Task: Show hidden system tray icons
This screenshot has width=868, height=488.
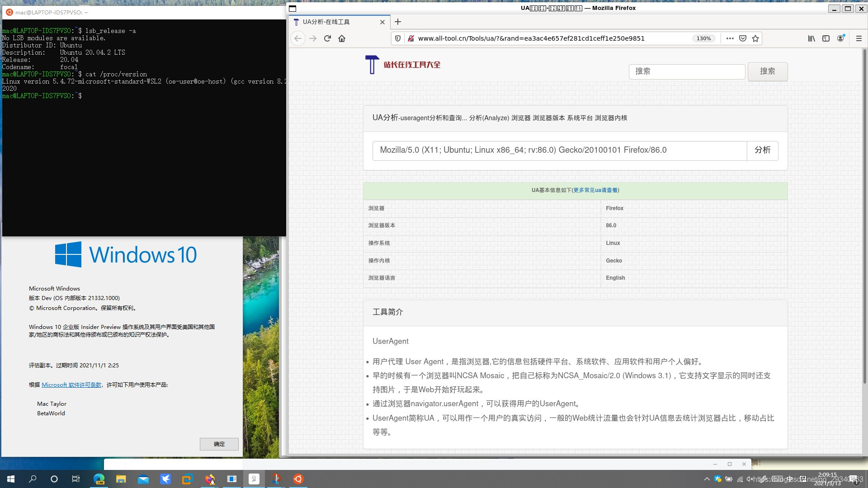Action: coord(707,479)
